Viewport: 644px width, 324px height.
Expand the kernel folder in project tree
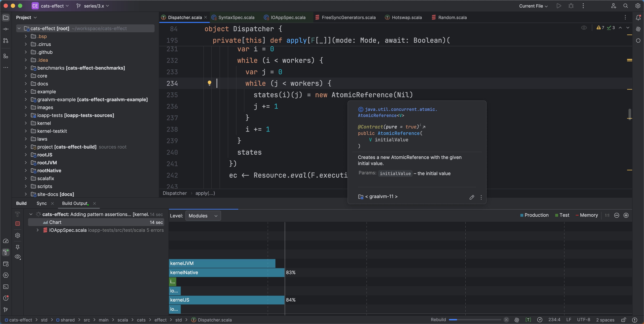coord(26,123)
